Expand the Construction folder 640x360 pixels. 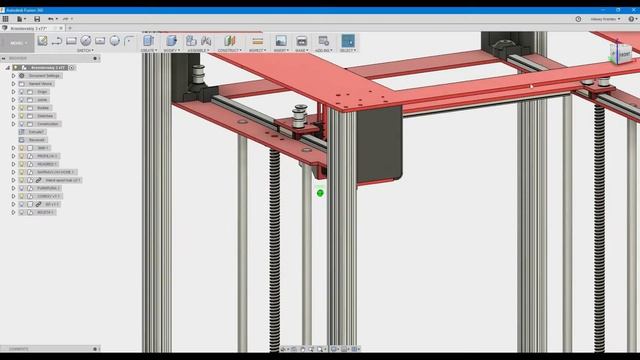13,124
